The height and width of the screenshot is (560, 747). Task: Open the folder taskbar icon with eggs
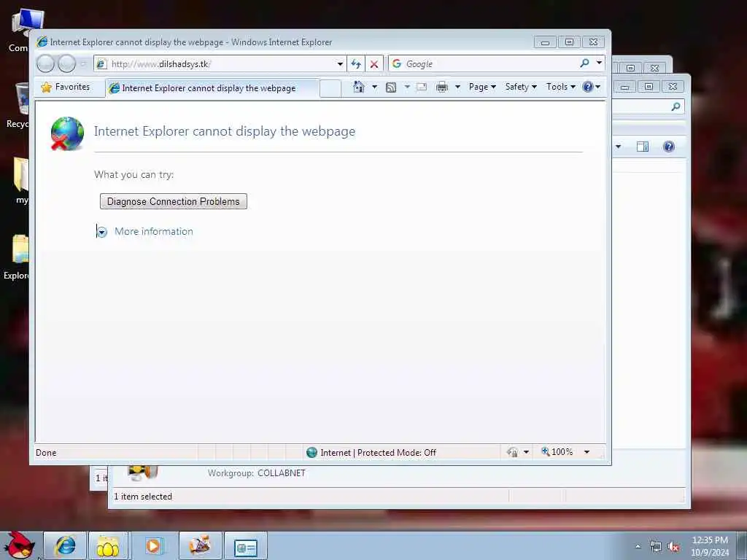pos(108,545)
